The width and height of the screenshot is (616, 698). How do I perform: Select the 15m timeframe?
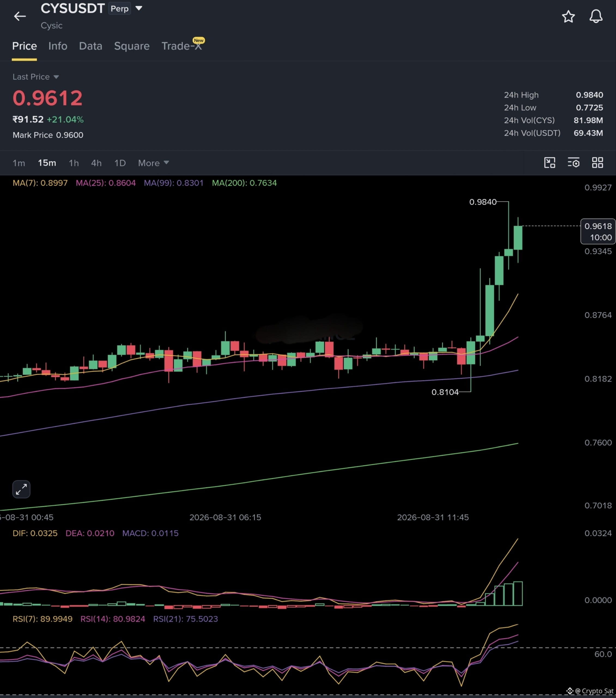click(47, 163)
